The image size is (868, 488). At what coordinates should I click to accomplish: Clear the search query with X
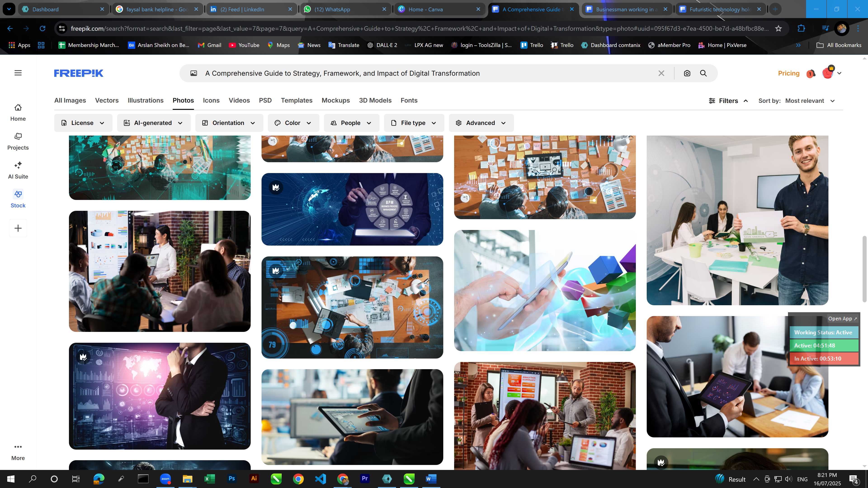coord(661,73)
